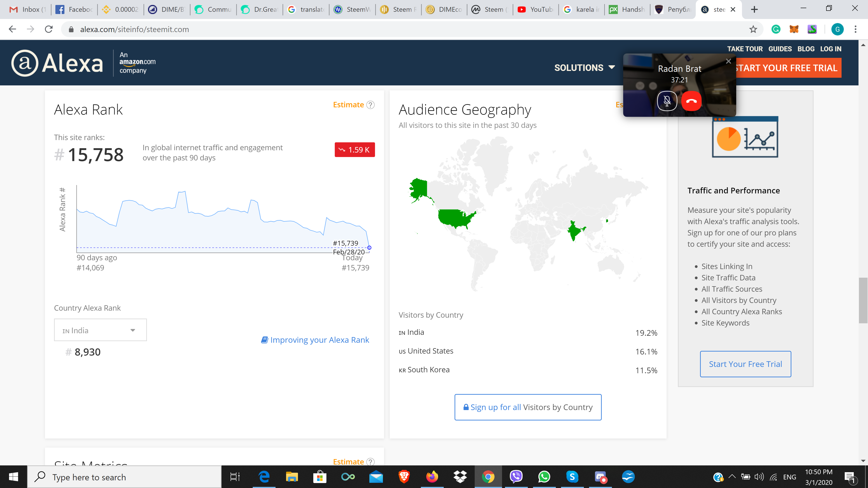This screenshot has height=488, width=868.
Task: Click the traffic chart illustration thumbnail
Action: click(x=745, y=137)
